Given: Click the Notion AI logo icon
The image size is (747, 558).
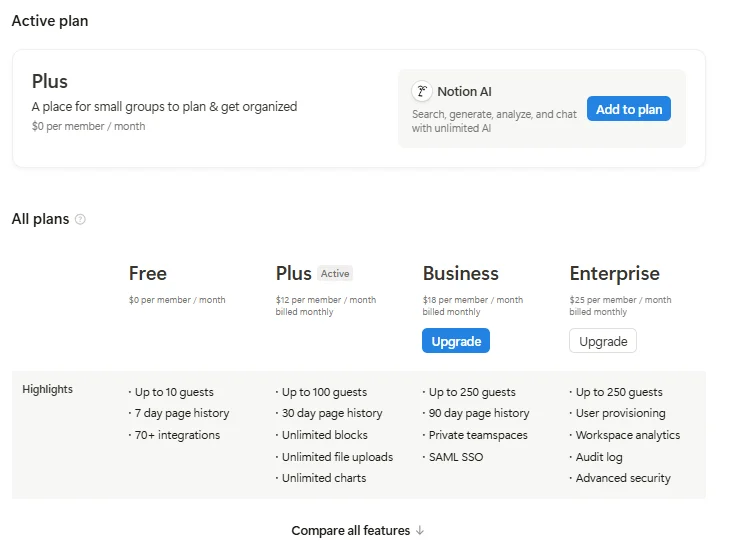Looking at the screenshot, I should [x=422, y=91].
